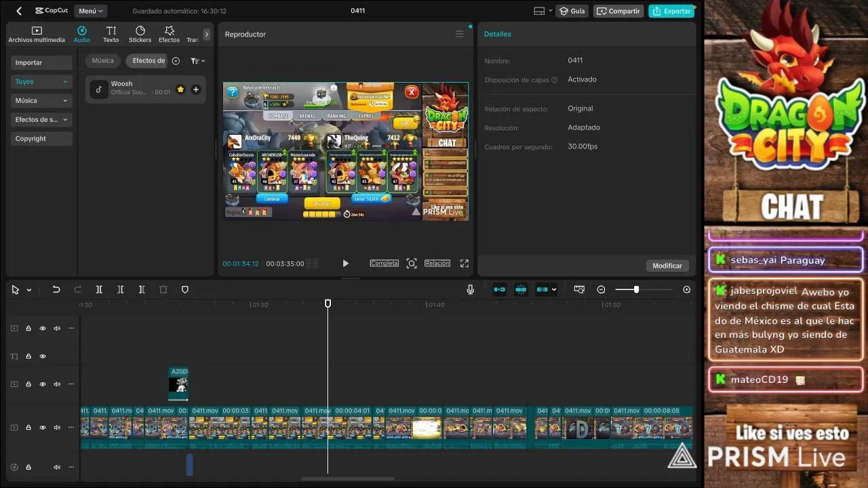Open more options for the audio track
Screen dimensions: 868x488
(71, 467)
